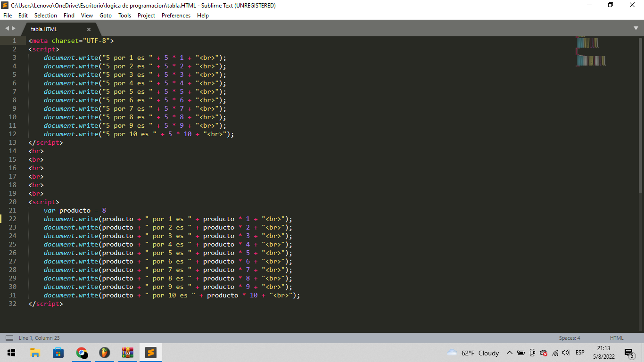Click the vertical editor scrollbar
This screenshot has height=362, width=644.
pyautogui.click(x=640, y=115)
